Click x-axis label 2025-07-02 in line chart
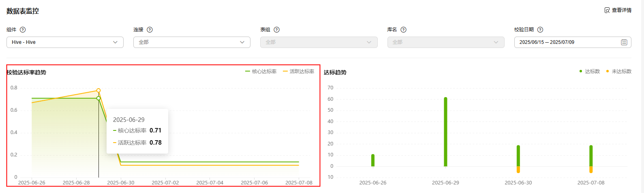The image size is (644, 193). pos(165,183)
